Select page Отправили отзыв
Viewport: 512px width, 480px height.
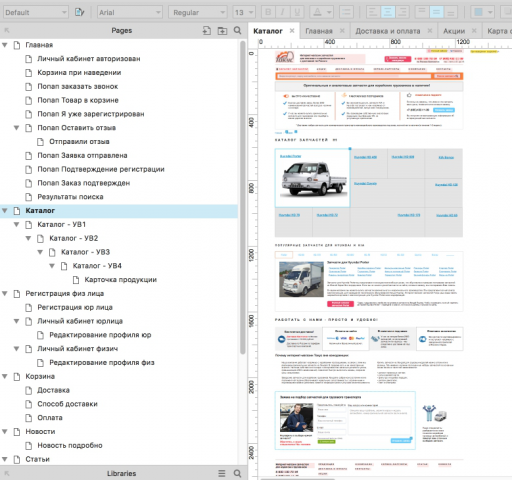[x=79, y=142]
